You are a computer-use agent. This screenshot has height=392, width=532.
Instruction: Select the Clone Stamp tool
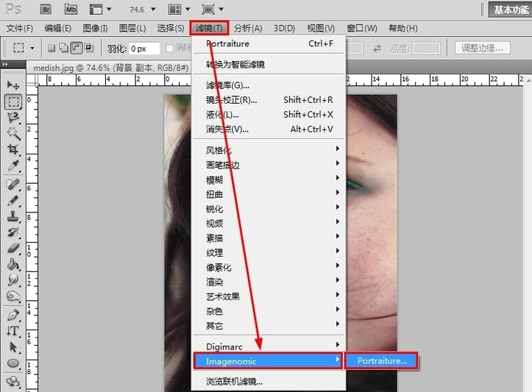(x=13, y=216)
